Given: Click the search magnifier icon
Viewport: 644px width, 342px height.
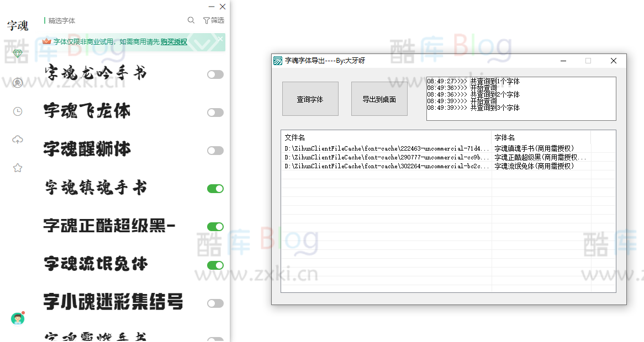Looking at the screenshot, I should pyautogui.click(x=191, y=19).
